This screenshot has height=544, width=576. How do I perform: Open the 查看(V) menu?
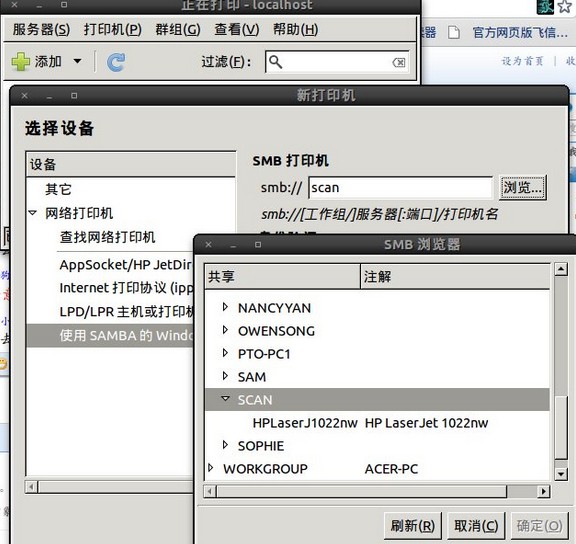pyautogui.click(x=237, y=29)
